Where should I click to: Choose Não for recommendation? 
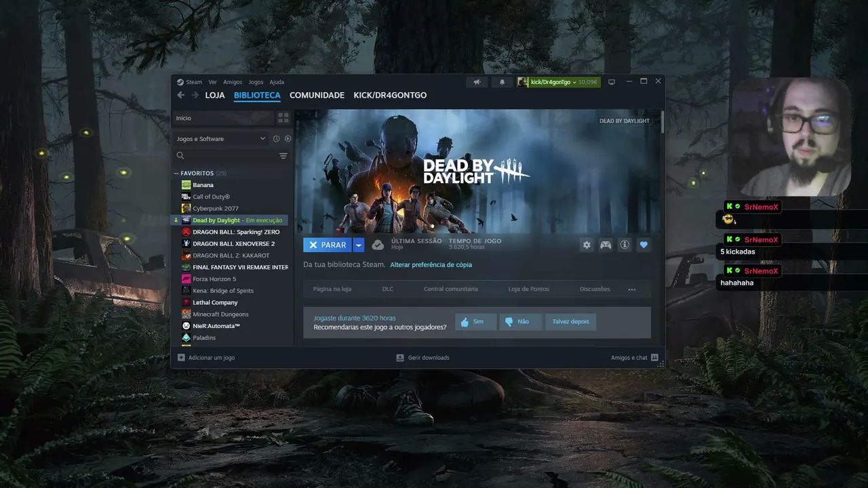coord(520,322)
